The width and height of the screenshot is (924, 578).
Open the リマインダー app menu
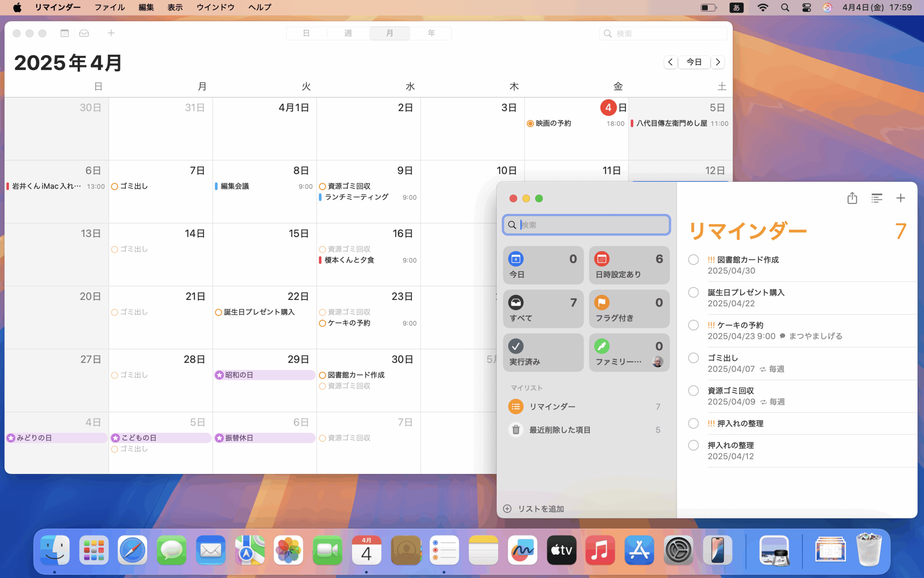(x=58, y=7)
